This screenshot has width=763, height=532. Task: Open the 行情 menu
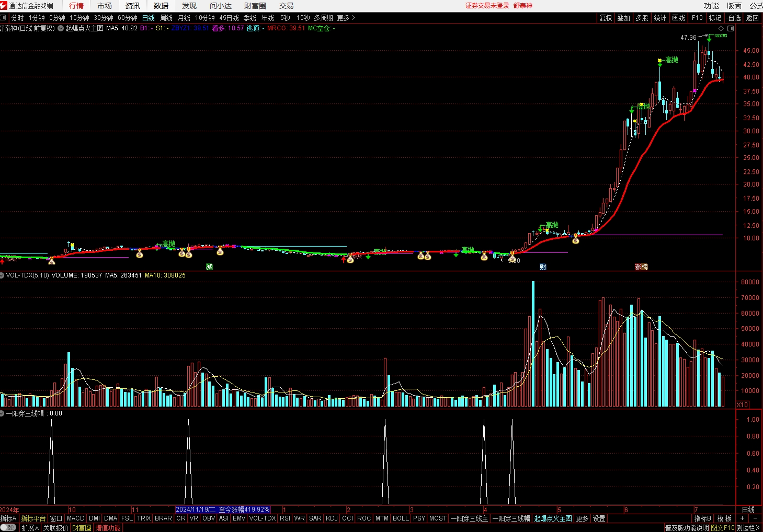pos(76,6)
